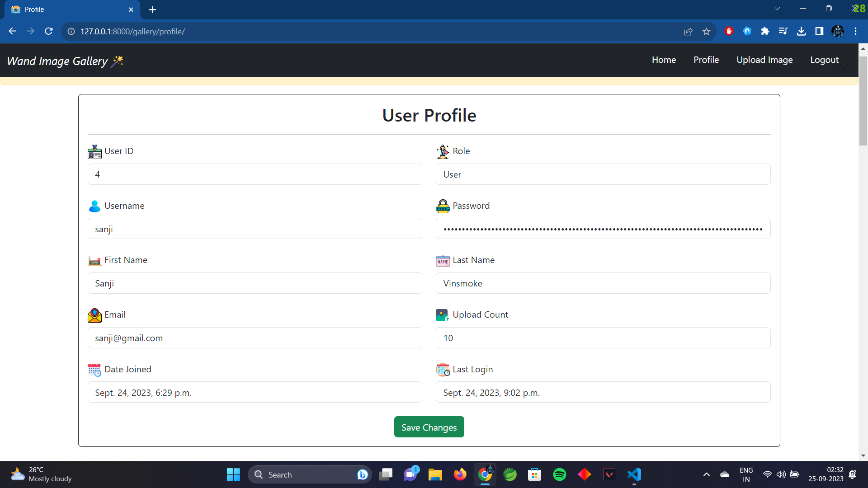The height and width of the screenshot is (488, 868).
Task: Click the Spotify taskbar icon
Action: tap(559, 474)
